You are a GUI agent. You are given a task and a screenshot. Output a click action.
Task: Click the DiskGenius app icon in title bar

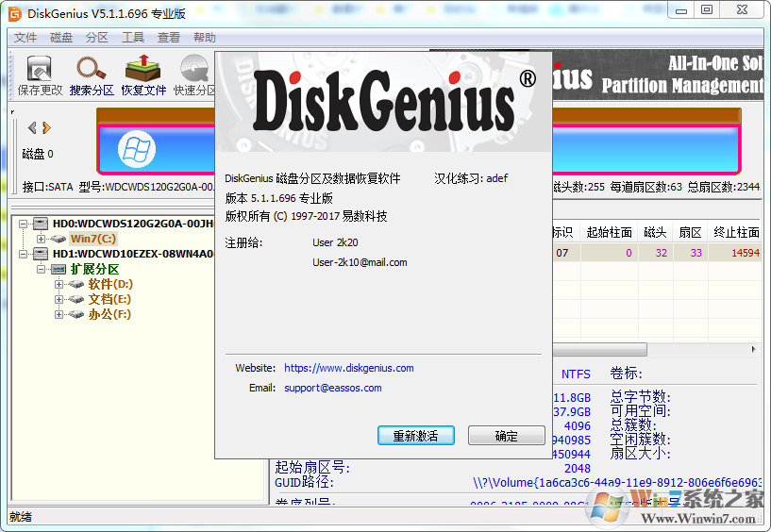click(x=15, y=14)
